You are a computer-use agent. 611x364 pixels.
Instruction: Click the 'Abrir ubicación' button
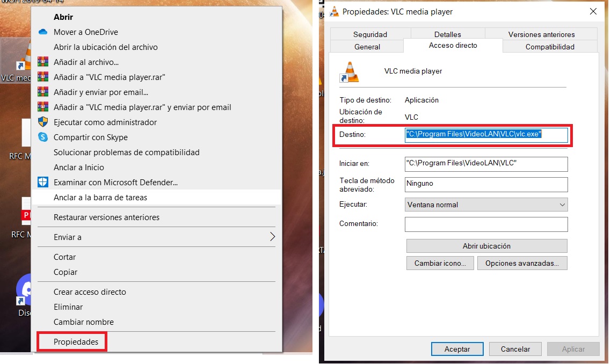tap(486, 246)
